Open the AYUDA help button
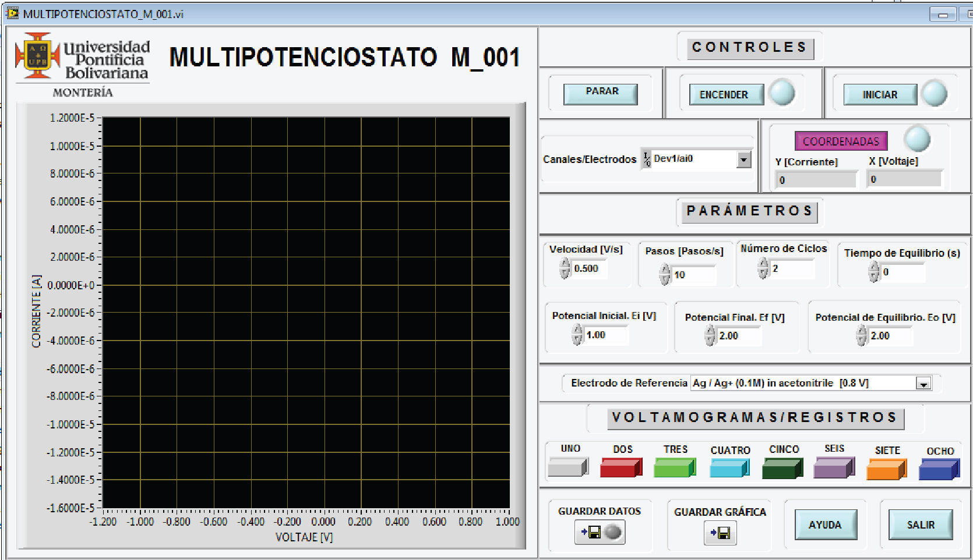 pyautogui.click(x=825, y=524)
